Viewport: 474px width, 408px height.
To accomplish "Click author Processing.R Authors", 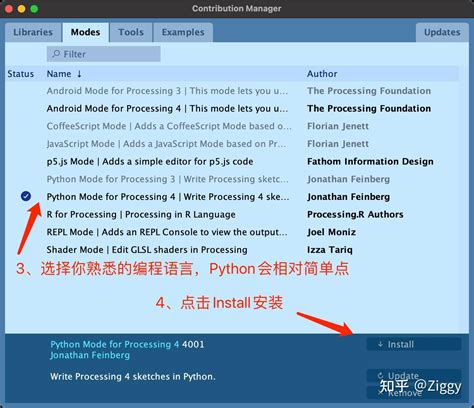I will (x=355, y=214).
